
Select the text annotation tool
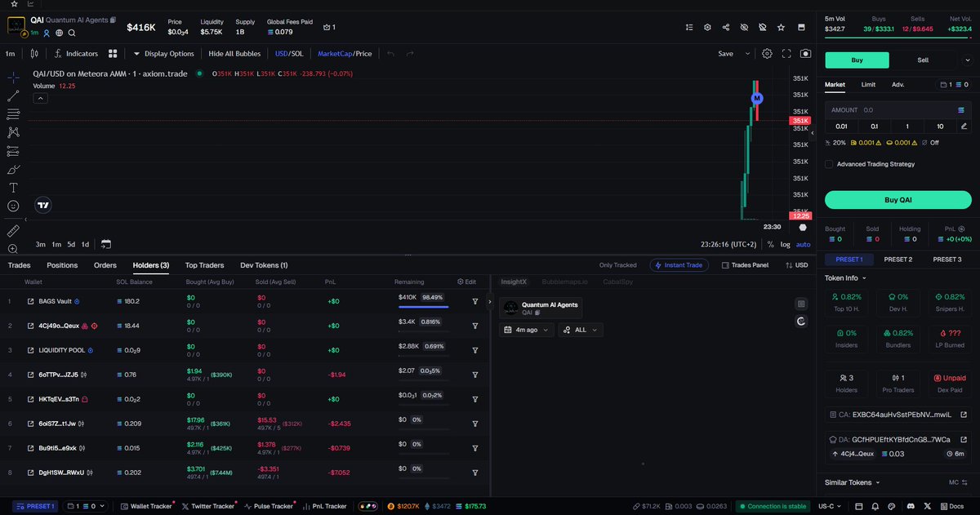[x=13, y=188]
